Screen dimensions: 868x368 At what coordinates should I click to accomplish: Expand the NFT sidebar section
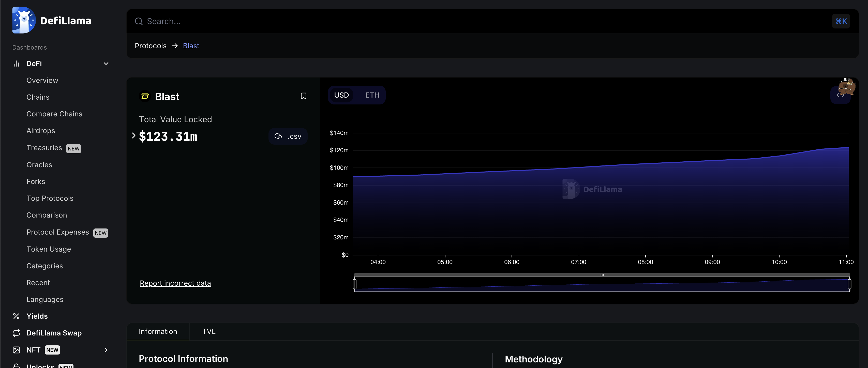106,350
